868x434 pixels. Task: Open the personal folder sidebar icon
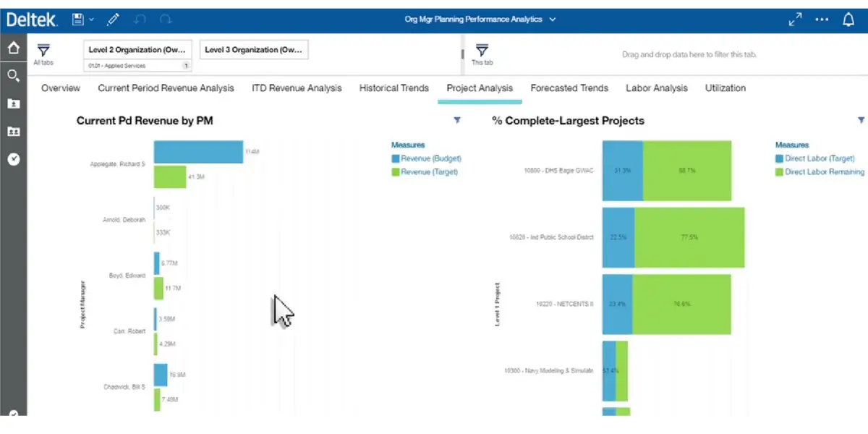(14, 103)
